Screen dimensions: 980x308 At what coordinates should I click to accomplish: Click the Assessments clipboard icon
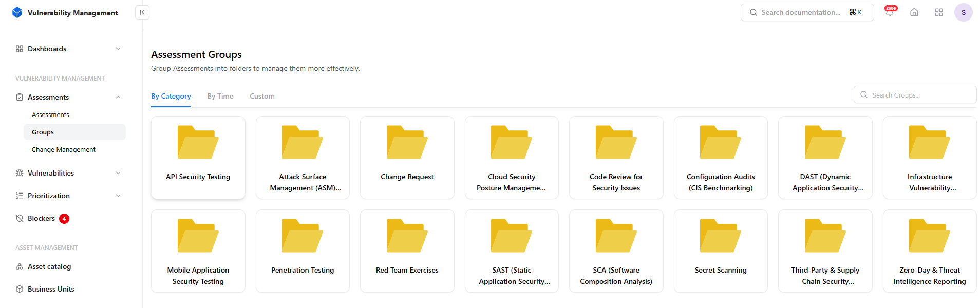click(20, 97)
